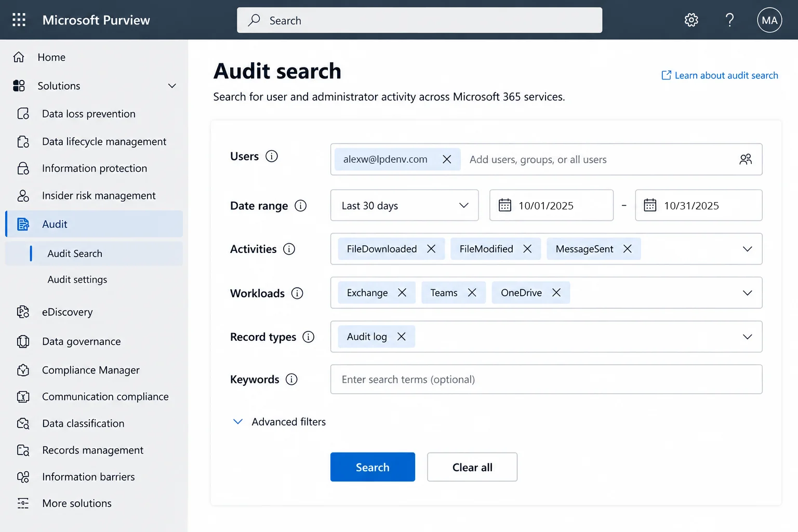Open the help question mark icon
Image resolution: width=798 pixels, height=532 pixels.
pyautogui.click(x=730, y=20)
